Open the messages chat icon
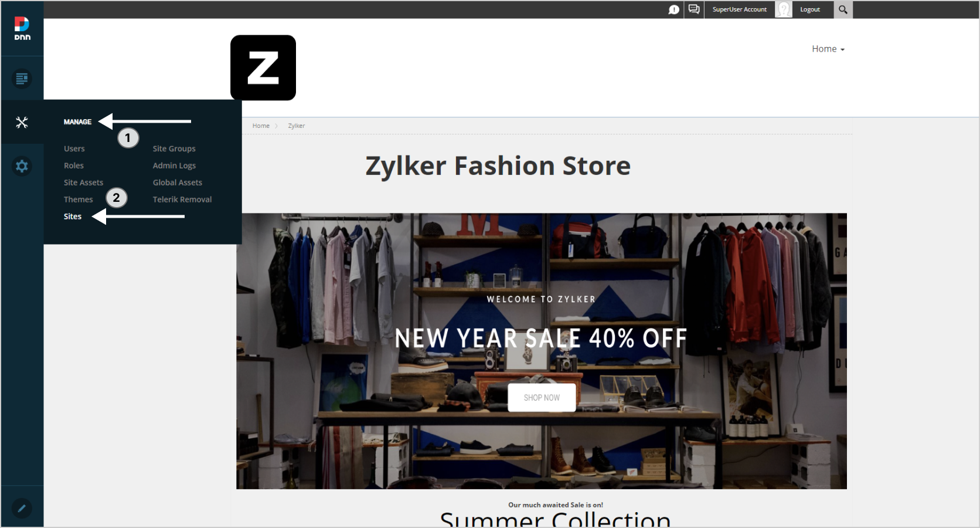The height and width of the screenshot is (528, 980). point(694,9)
